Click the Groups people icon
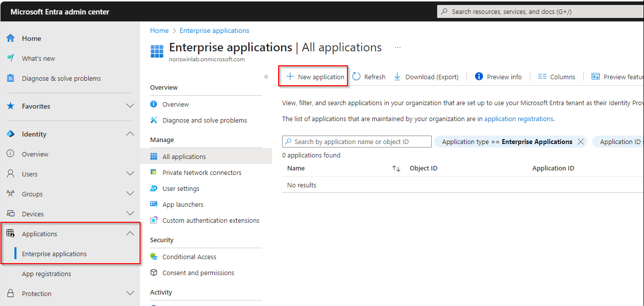The height and width of the screenshot is (306, 644). tap(10, 194)
